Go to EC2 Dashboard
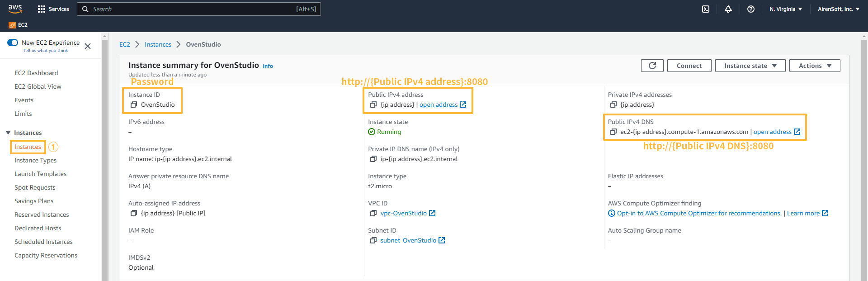Image resolution: width=868 pixels, height=281 pixels. [x=36, y=73]
